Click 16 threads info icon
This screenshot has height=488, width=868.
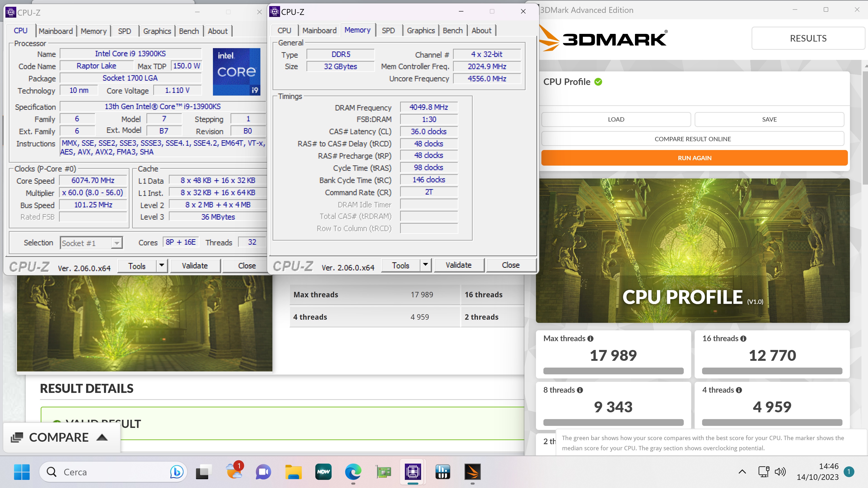tap(743, 339)
